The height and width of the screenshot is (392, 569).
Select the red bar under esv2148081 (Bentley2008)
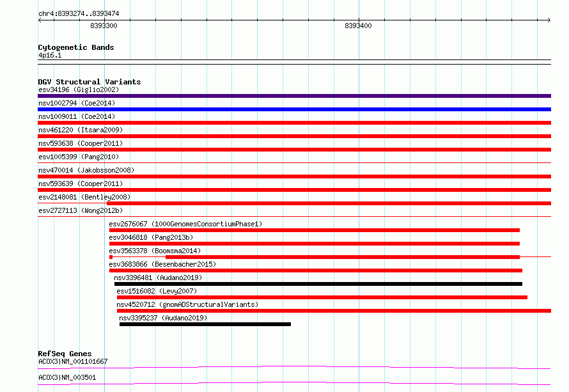pyautogui.click(x=329, y=203)
